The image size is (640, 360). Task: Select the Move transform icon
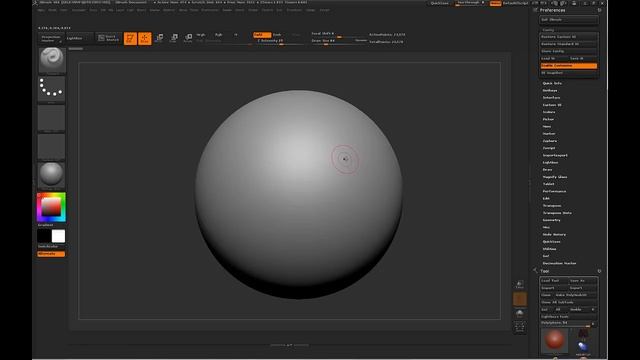coord(159,38)
